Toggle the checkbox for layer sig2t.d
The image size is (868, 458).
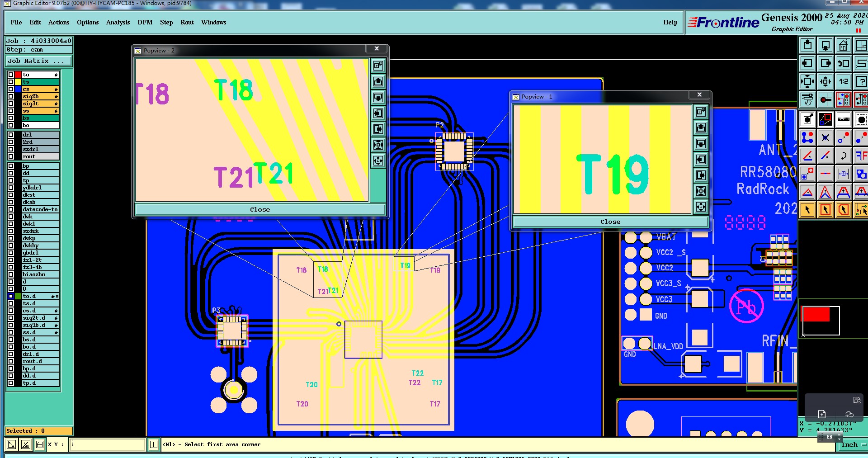11,318
